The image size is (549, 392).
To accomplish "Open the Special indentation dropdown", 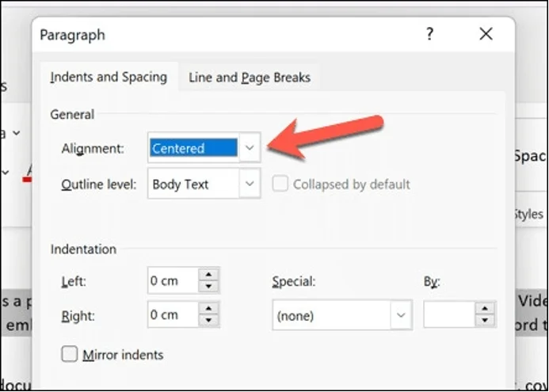I will point(401,316).
